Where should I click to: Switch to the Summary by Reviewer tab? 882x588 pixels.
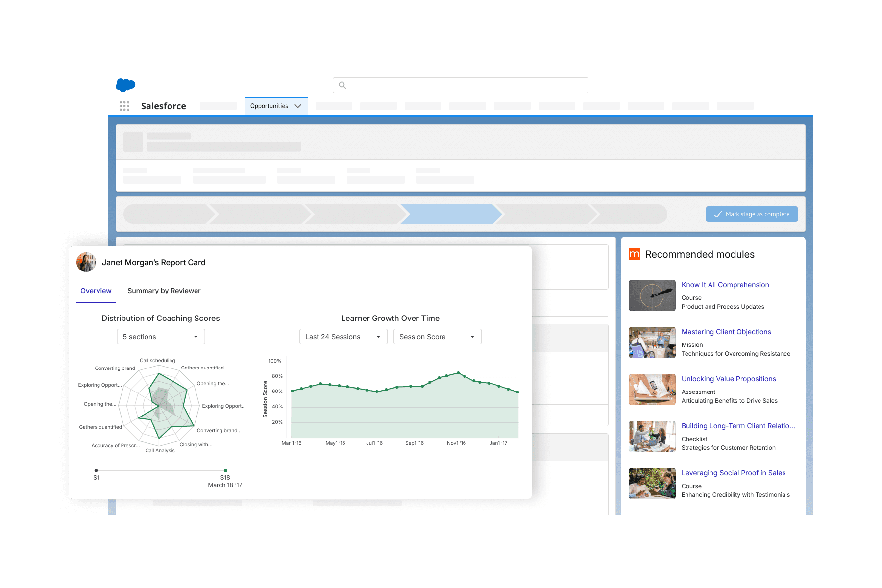[x=164, y=291]
